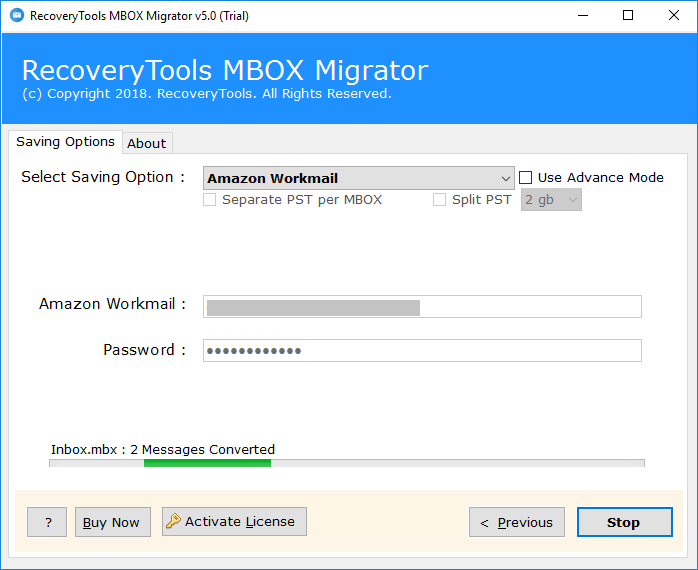698x570 pixels.
Task: Maximize the MBOX Migrator window
Action: [628, 16]
